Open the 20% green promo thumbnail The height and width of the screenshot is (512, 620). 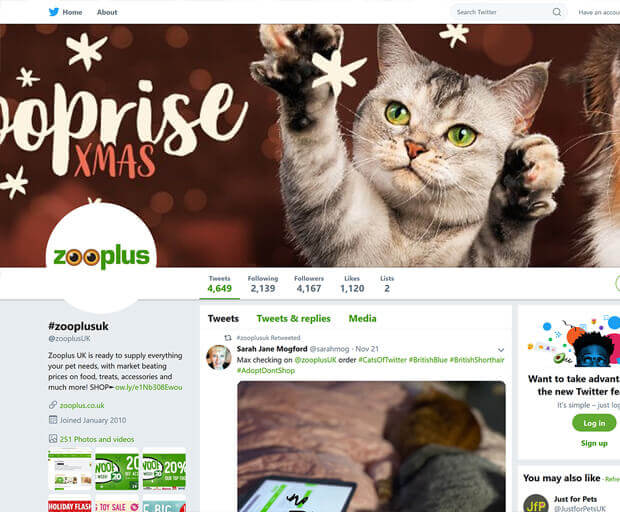[164, 469]
